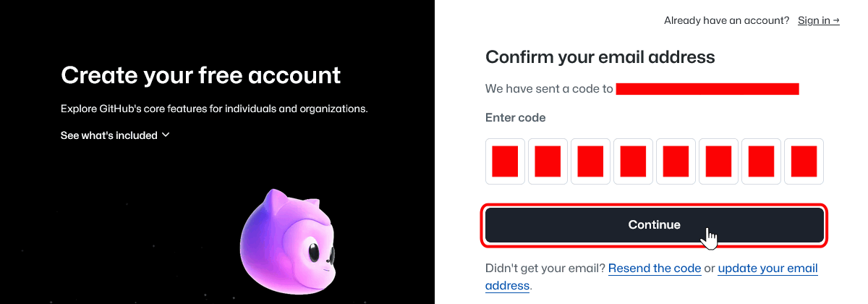Click the Sign in arrow icon
The height and width of the screenshot is (304, 868).
pyautogui.click(x=836, y=21)
